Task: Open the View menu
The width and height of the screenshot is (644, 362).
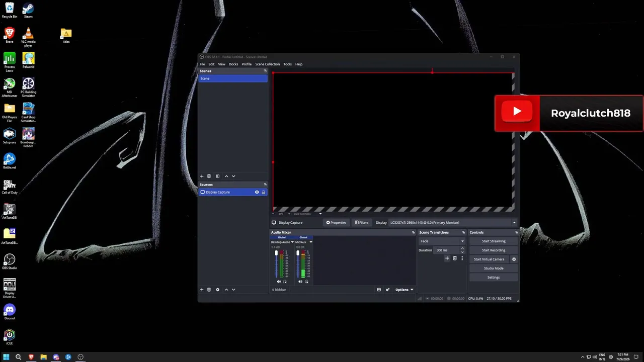Action: point(221,64)
